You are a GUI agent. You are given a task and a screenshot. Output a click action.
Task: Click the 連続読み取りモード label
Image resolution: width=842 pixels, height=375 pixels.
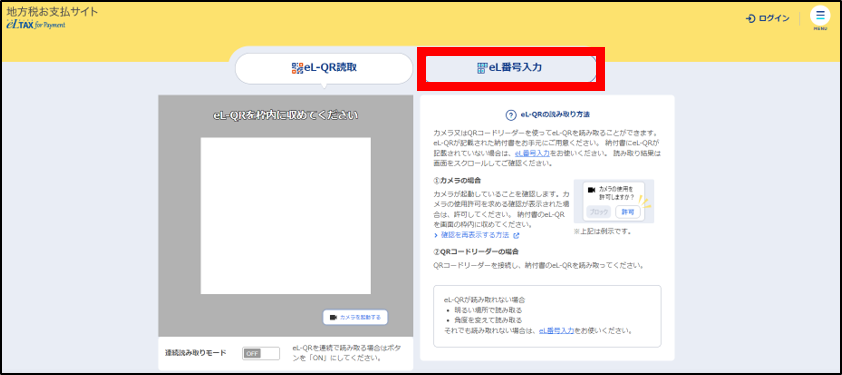(196, 353)
